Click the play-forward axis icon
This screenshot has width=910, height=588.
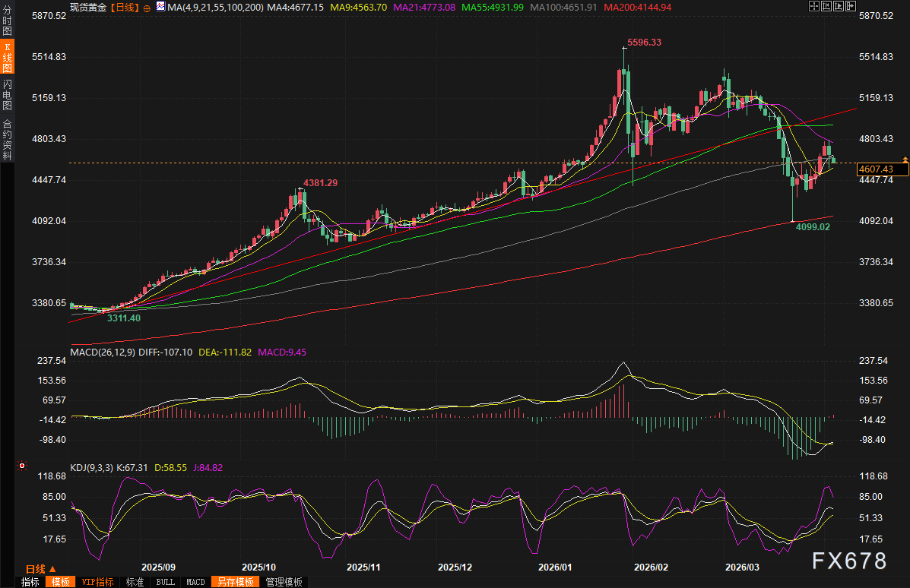tap(838, 6)
